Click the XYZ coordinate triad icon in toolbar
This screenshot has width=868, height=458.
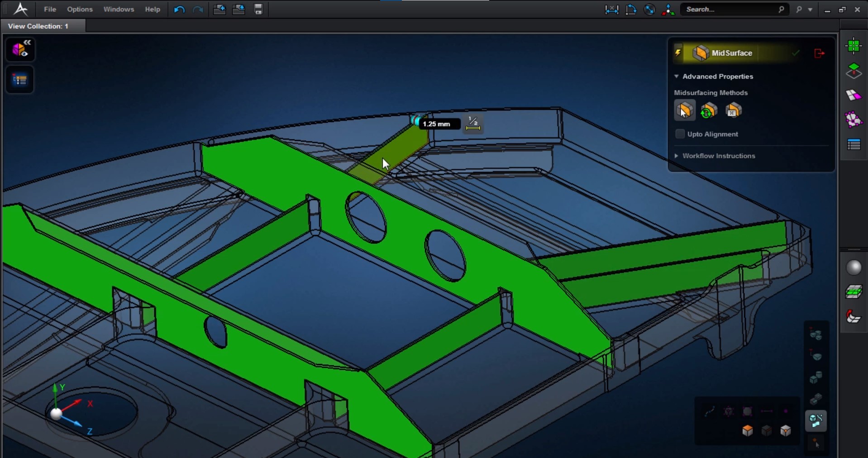pos(668,10)
